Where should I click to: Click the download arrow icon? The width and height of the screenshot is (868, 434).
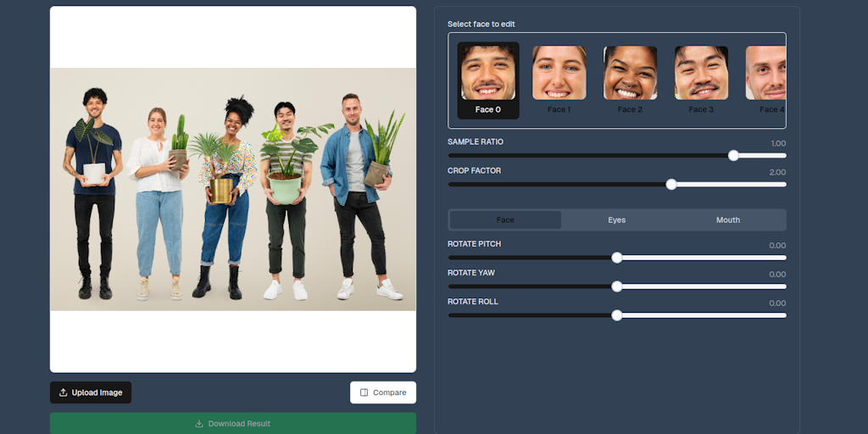(x=199, y=424)
